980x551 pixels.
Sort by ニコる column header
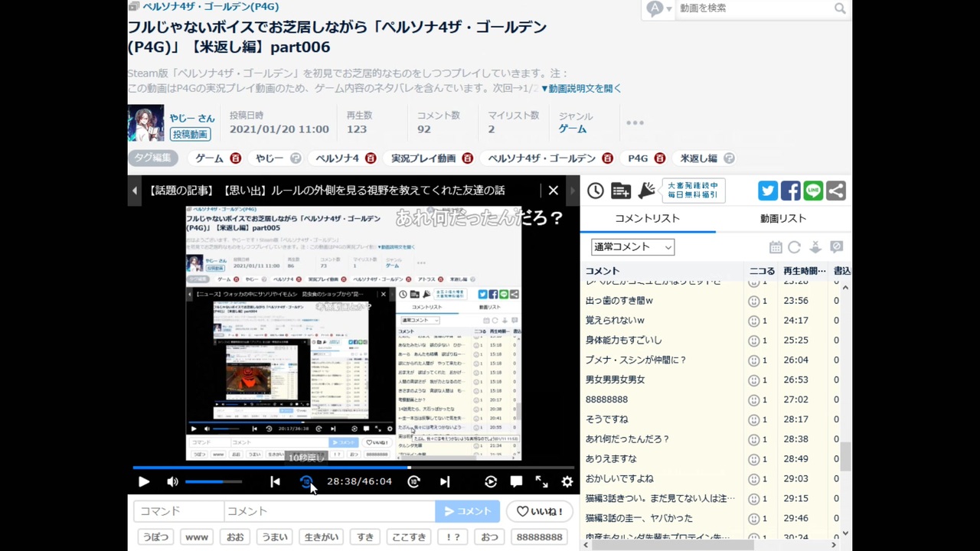[762, 271]
